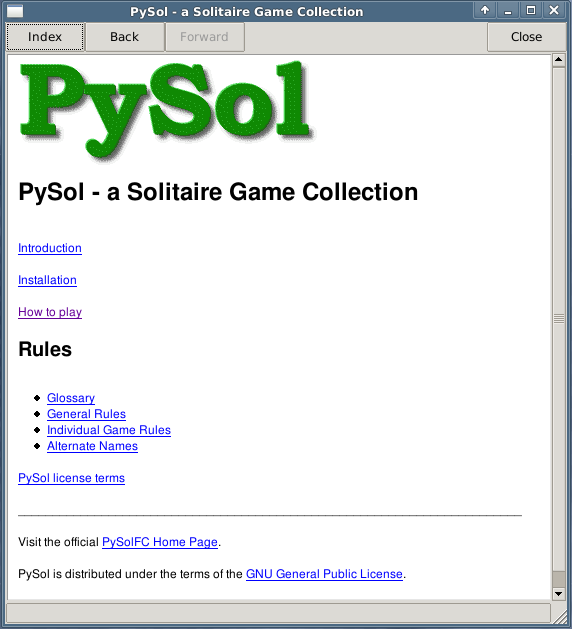Click the vertical scrollbar thumb

click(558, 319)
